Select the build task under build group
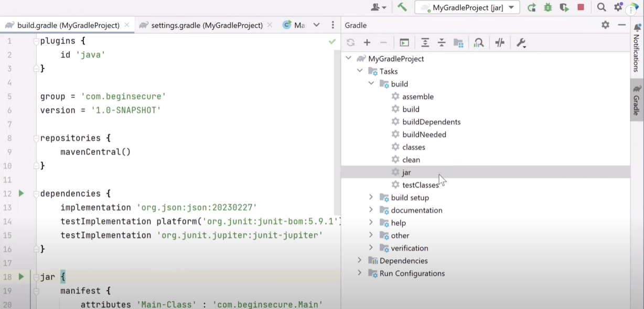This screenshot has width=644, height=309. [411, 109]
